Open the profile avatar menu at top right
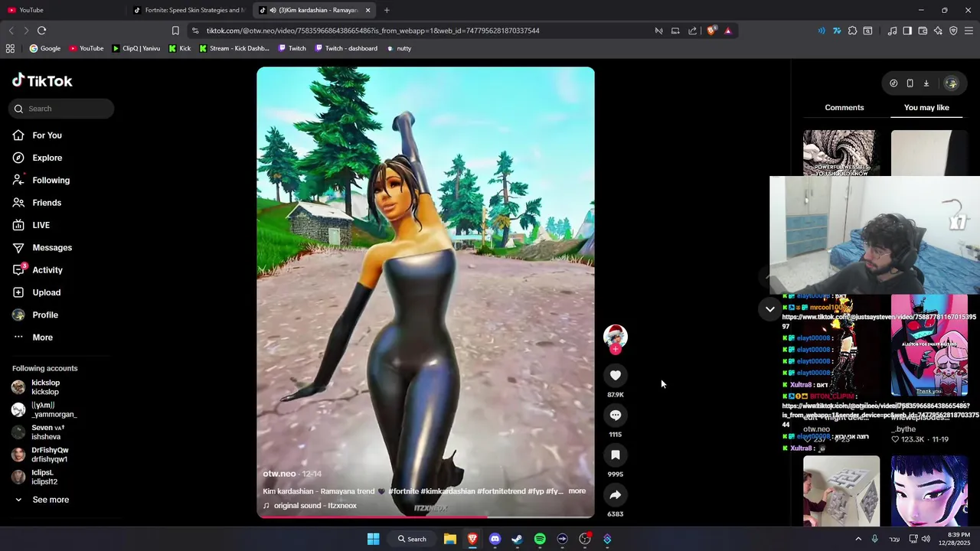 951,83
